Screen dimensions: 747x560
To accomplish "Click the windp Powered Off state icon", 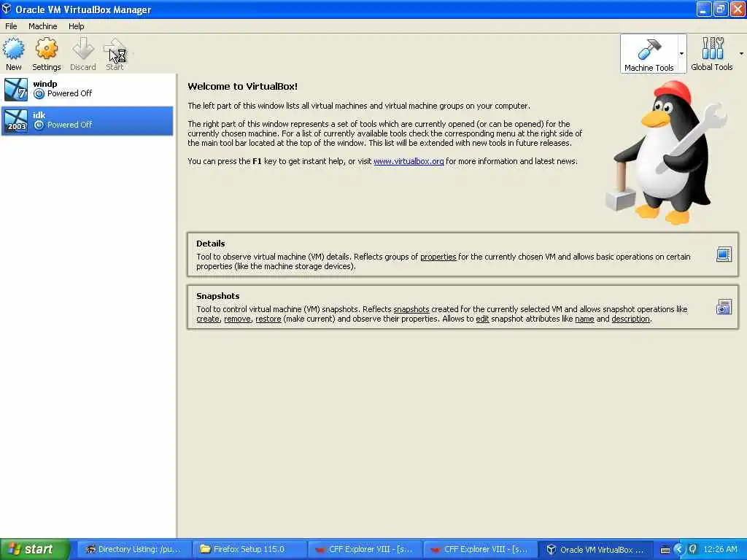I will click(39, 94).
